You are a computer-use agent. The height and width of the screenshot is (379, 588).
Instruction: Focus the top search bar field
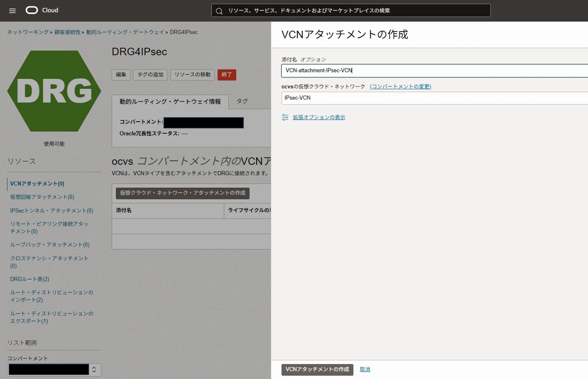[x=351, y=10]
